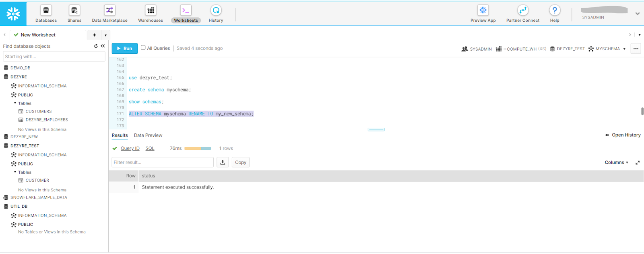
Task: Download query results with download icon
Action: pyautogui.click(x=223, y=162)
